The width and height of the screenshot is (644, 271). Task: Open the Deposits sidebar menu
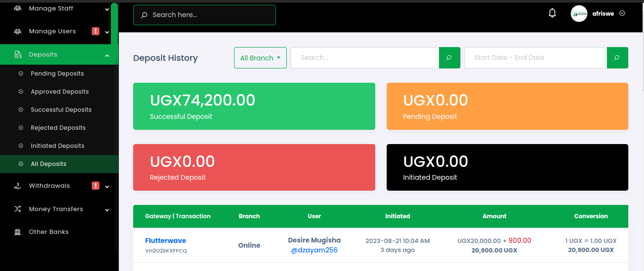tap(59, 55)
